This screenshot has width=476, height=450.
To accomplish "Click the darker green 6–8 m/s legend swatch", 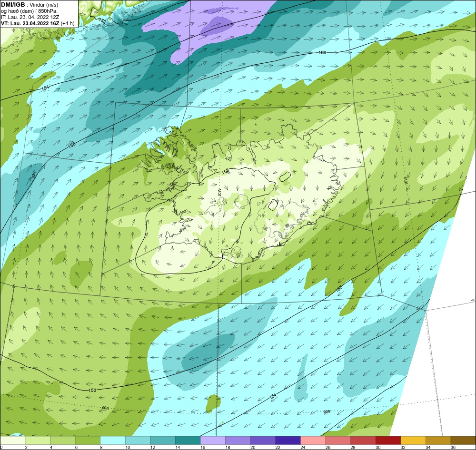I will pos(88,440).
